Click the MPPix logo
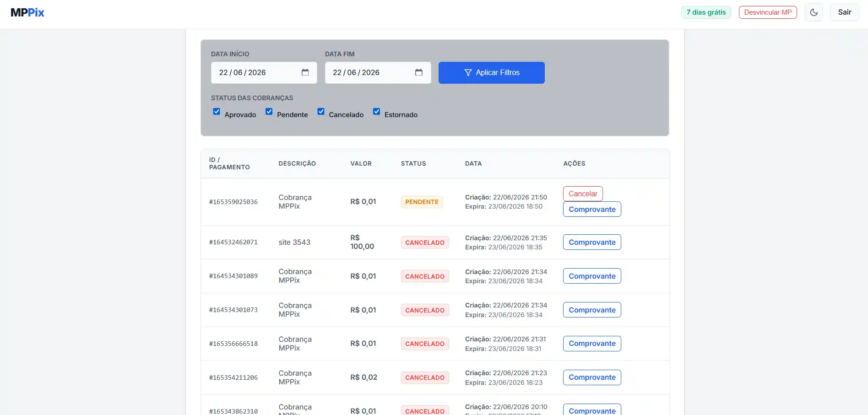This screenshot has height=415, width=868. pos(27,12)
